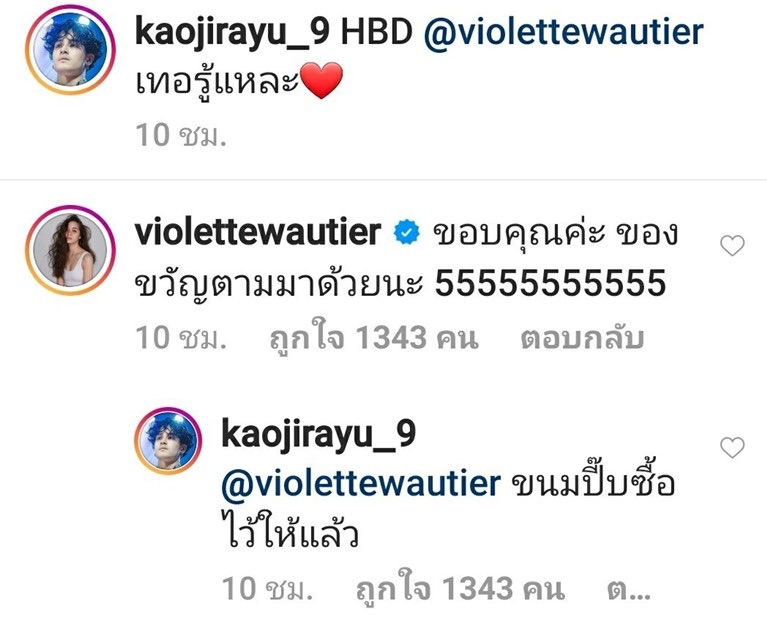Tap the 5555555555 text in violettewautier comment
This screenshot has height=636, width=767.
click(x=550, y=283)
